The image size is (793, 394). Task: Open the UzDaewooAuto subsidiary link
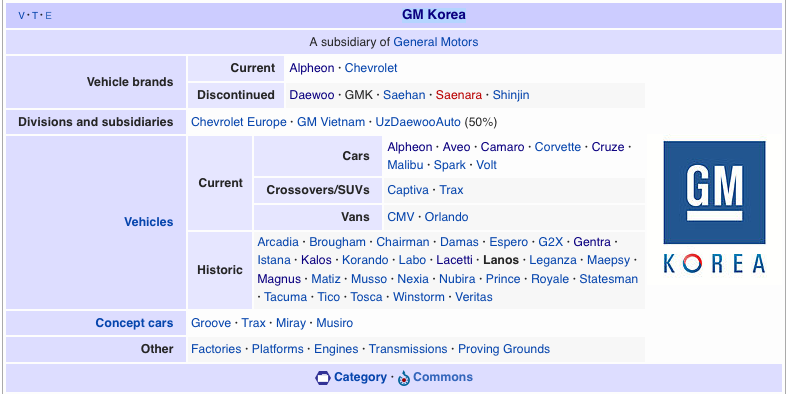[x=418, y=122]
